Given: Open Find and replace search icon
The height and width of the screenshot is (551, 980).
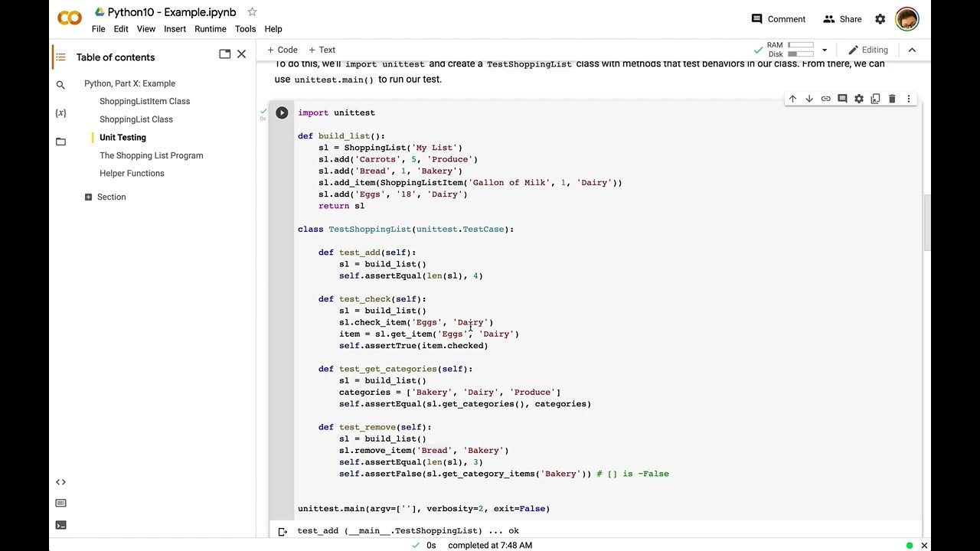Looking at the screenshot, I should pos(60,85).
